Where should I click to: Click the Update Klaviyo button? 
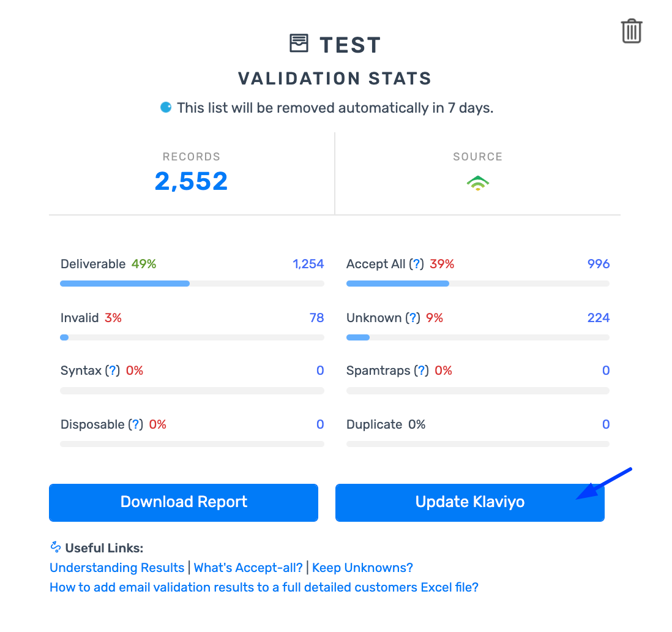469,503
